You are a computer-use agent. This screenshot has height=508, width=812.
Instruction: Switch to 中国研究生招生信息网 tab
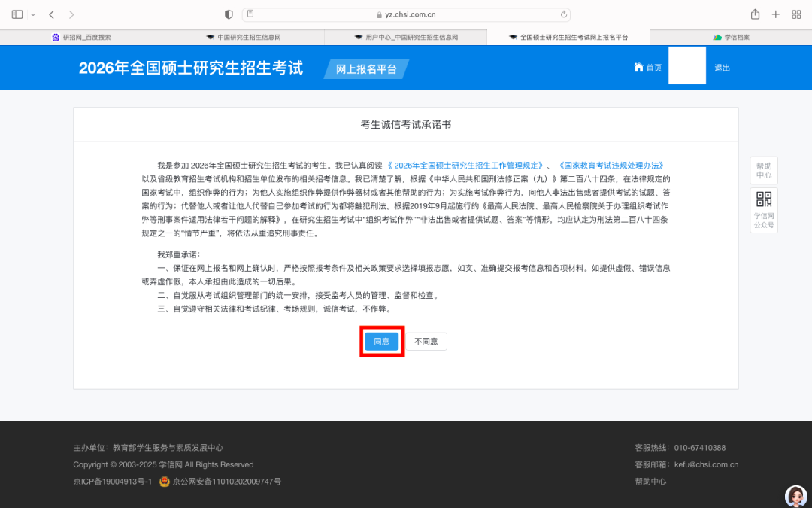coord(244,37)
